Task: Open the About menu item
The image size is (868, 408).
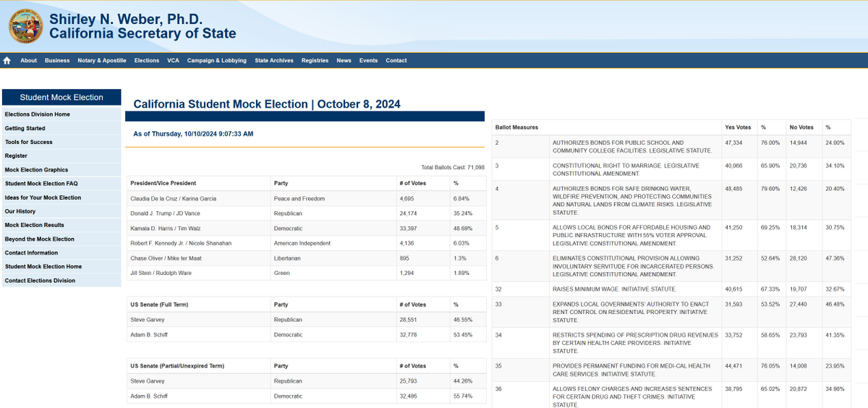Action: (29, 61)
